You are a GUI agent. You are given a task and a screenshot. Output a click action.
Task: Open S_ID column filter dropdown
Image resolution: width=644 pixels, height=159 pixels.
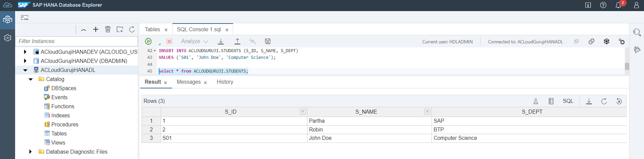(303, 112)
